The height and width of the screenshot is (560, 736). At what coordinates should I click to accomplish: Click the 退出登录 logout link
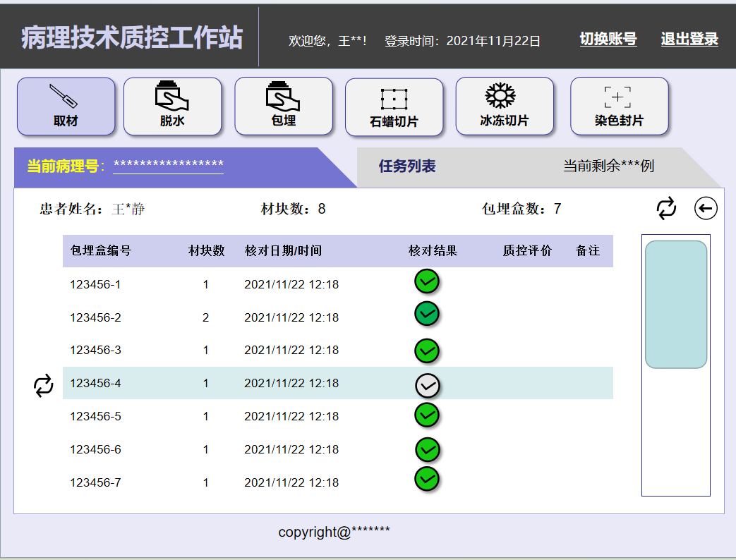tap(689, 39)
